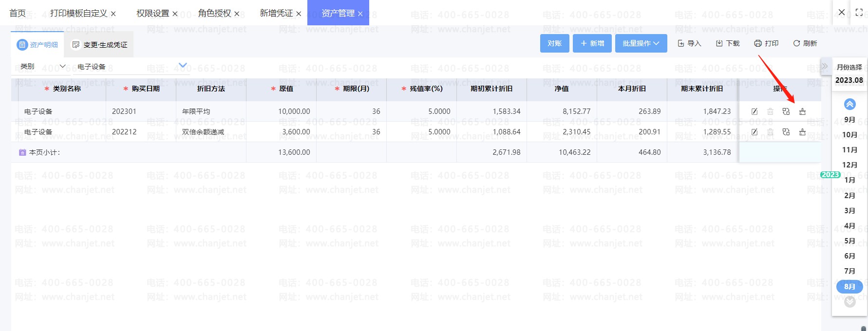Delete the 202212 电子设备 asset row
The image size is (868, 331).
(770, 132)
